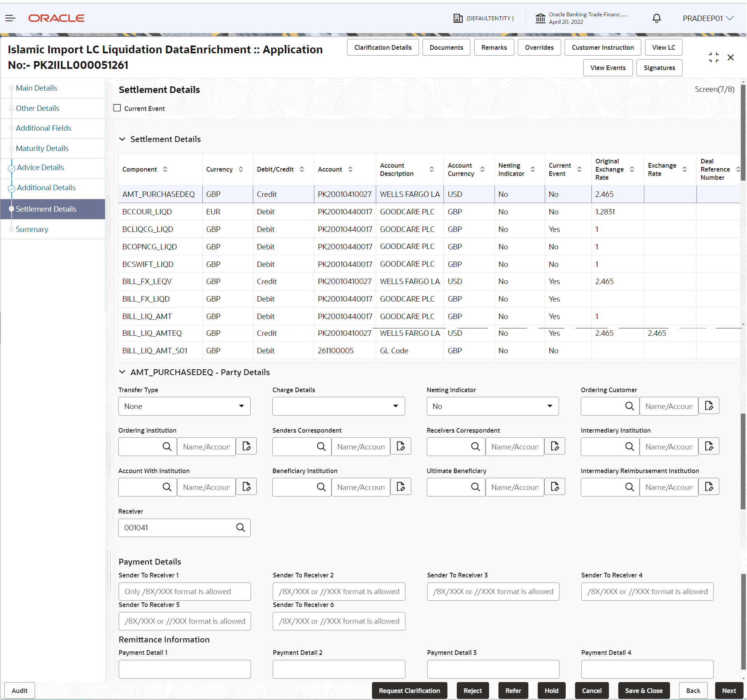The width and height of the screenshot is (747, 700).
Task: Click the Sender To Receiver 1 input field
Action: point(184,591)
